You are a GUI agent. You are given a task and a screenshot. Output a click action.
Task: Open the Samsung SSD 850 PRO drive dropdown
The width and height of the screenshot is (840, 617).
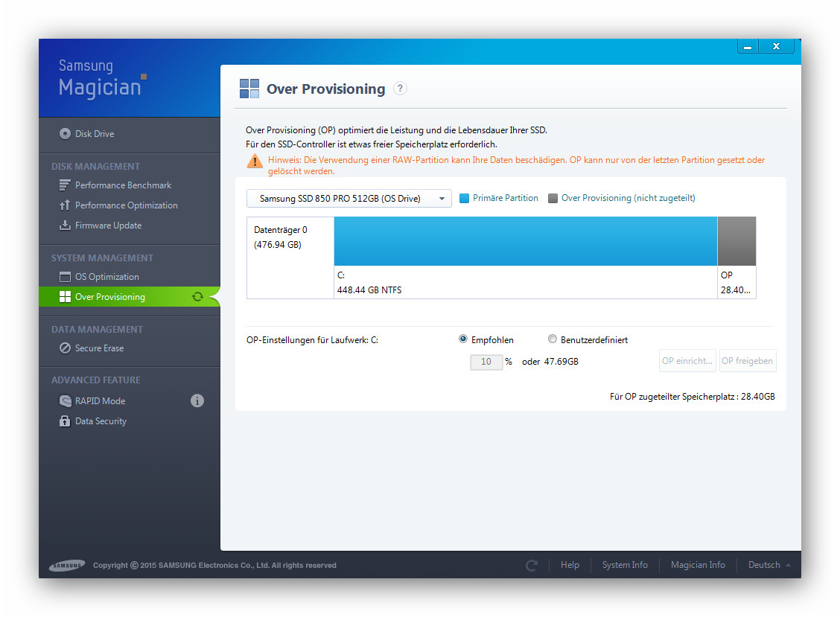pyautogui.click(x=349, y=198)
